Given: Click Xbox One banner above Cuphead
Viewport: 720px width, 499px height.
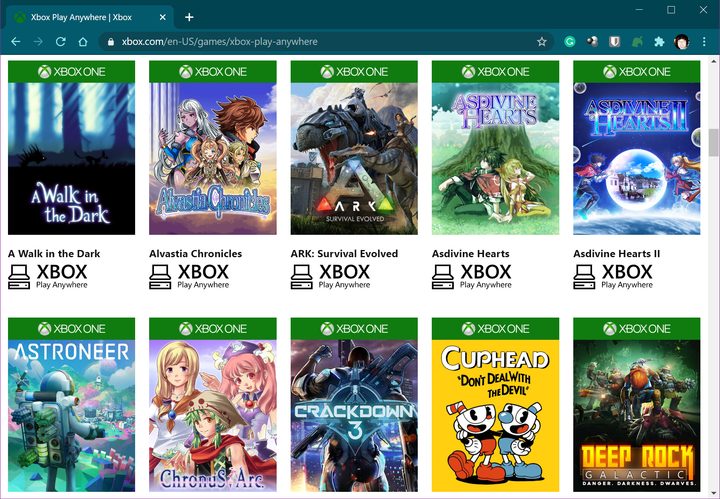Looking at the screenshot, I should pos(495,329).
